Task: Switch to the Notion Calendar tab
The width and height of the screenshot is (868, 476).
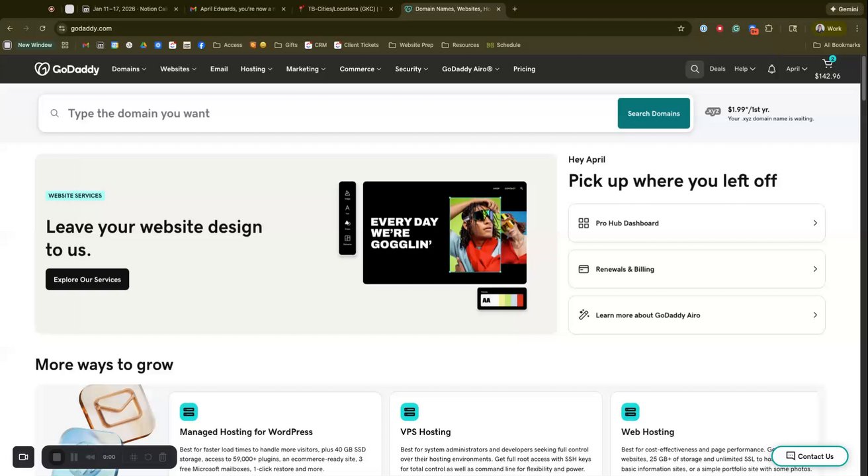Action: point(130,9)
